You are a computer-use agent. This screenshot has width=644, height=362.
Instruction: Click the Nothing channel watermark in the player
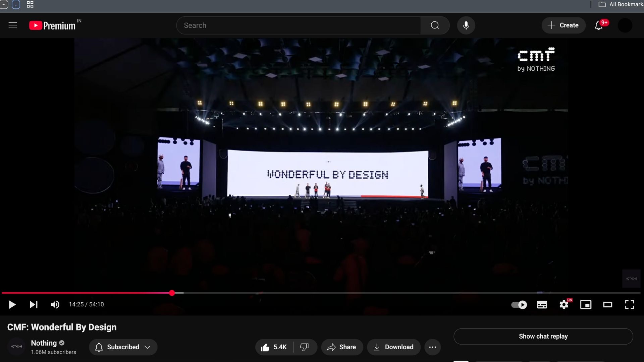click(631, 279)
